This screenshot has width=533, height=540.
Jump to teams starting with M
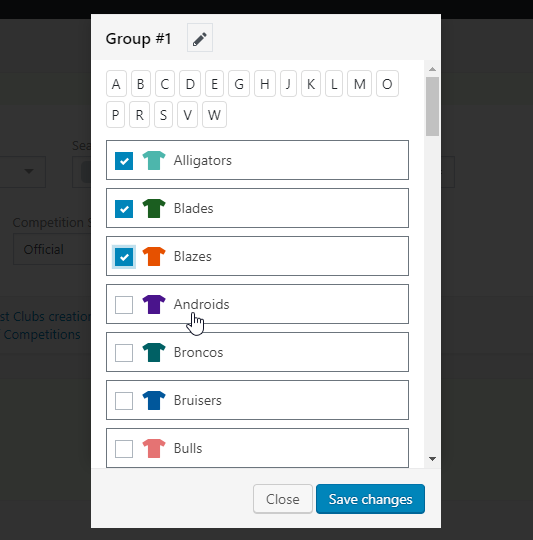(x=359, y=84)
